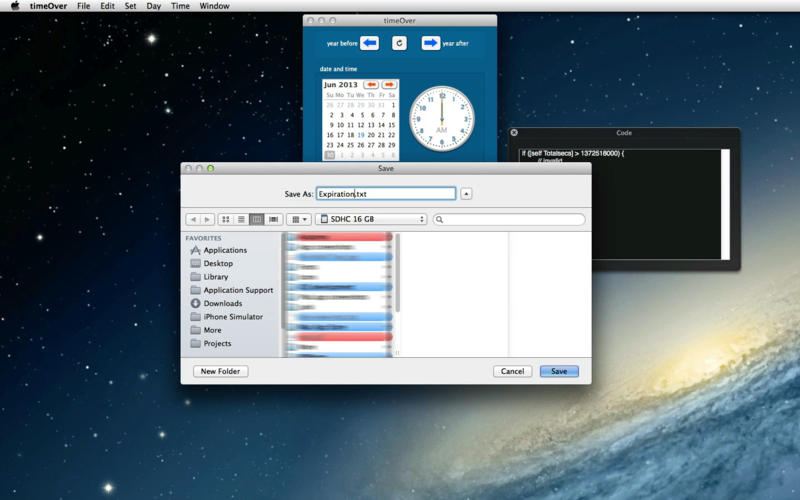This screenshot has height=500, width=800.
Task: Click the year after right arrow button
Action: tap(430, 43)
